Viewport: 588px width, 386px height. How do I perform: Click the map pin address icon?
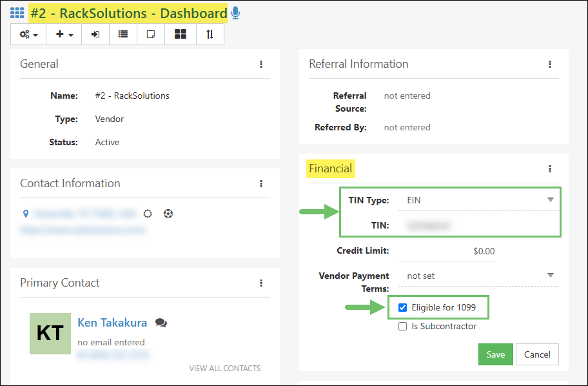click(26, 214)
